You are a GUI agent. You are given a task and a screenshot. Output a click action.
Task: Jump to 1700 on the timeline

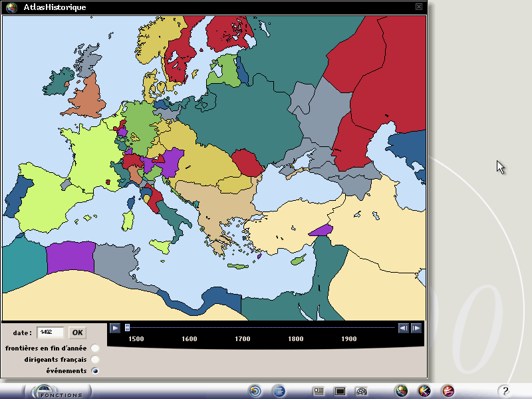[x=243, y=338]
